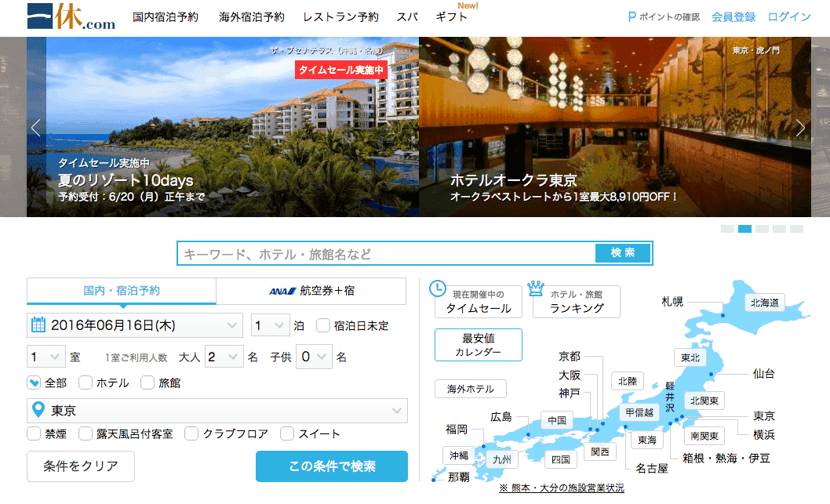The image size is (830, 504).
Task: Open 現在開催中のタイムセール button
Action: (478, 302)
